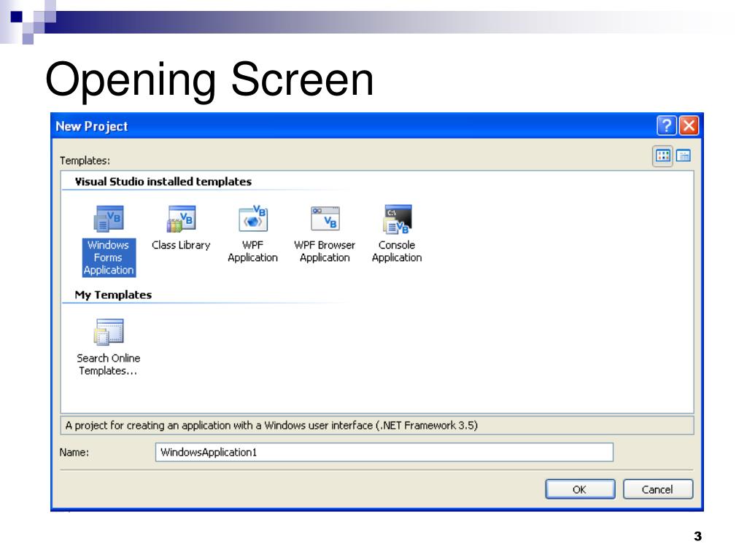Click the 'Console Application' label text
This screenshot has height=560, width=747.
[x=397, y=252]
